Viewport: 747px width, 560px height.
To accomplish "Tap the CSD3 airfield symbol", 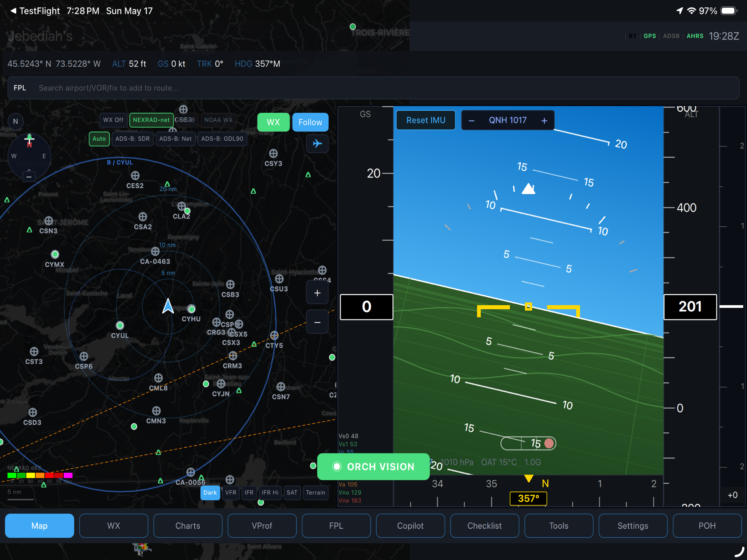I will point(33,412).
